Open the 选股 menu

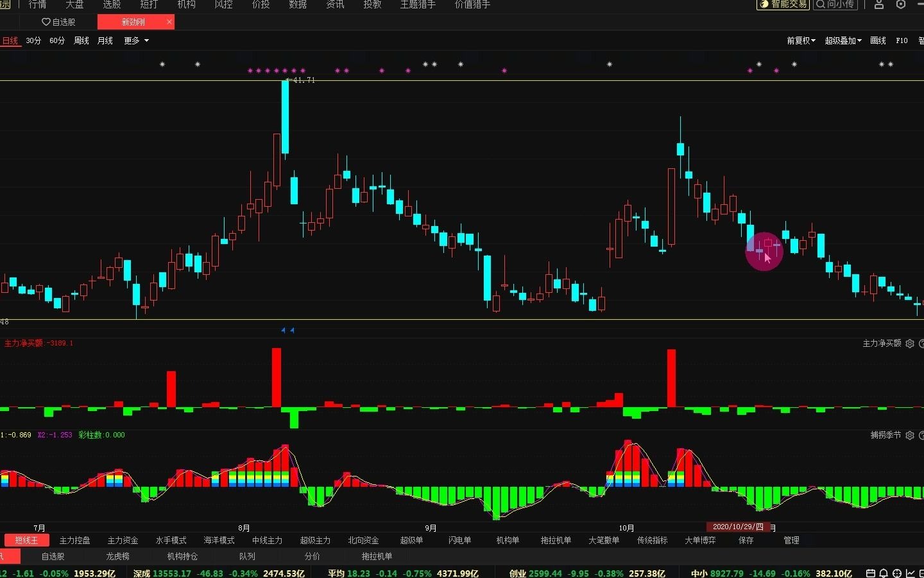tap(112, 4)
